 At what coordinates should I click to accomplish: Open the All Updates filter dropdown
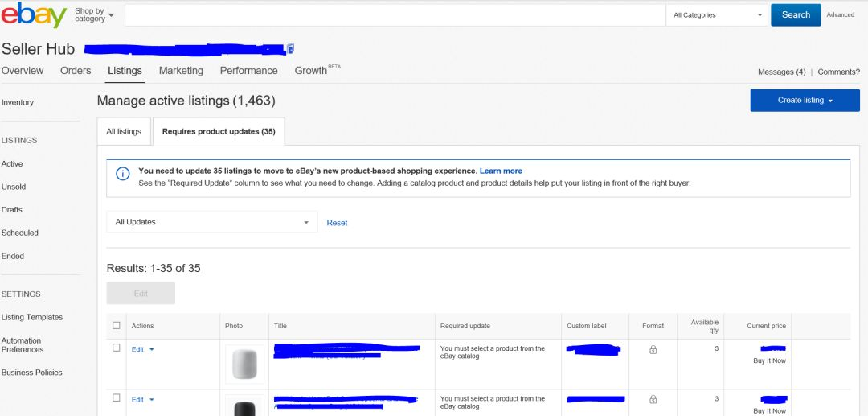coord(212,222)
